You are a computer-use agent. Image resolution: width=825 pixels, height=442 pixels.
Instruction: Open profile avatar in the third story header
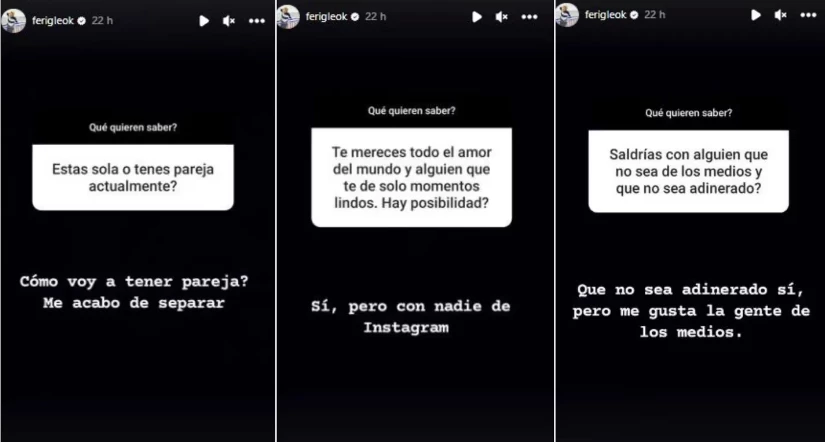point(567,15)
